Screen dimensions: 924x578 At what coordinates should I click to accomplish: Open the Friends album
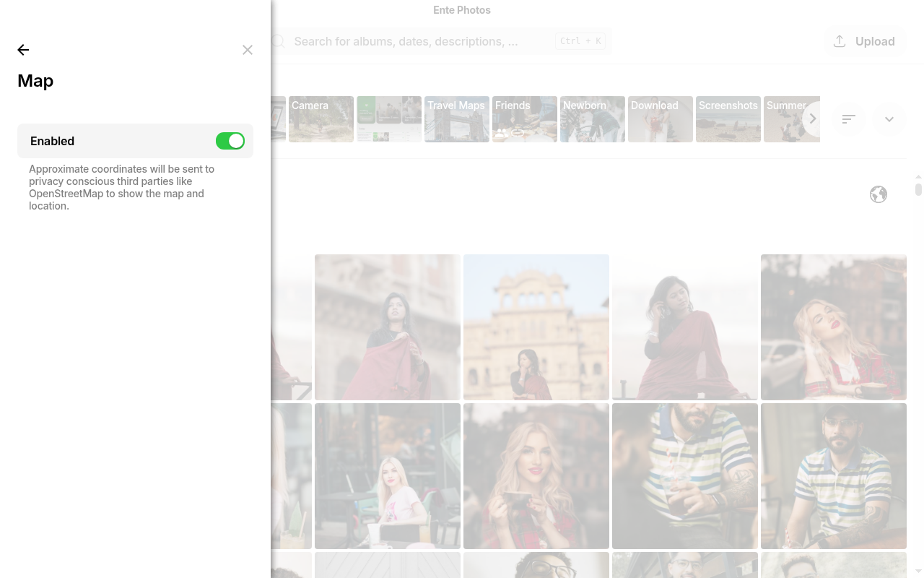point(525,119)
